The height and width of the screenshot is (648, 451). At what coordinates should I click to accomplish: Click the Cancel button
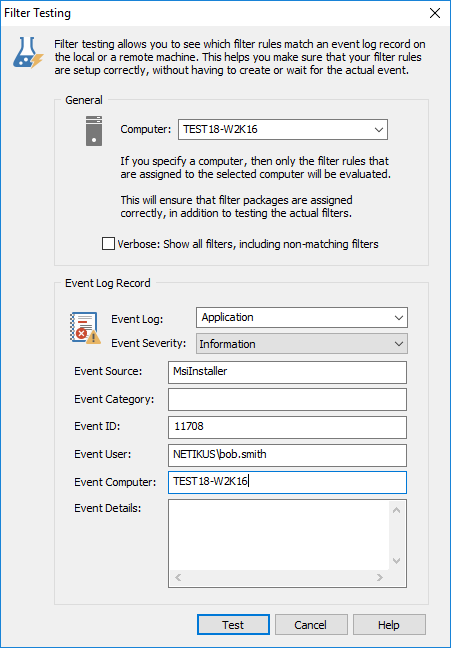(x=311, y=624)
